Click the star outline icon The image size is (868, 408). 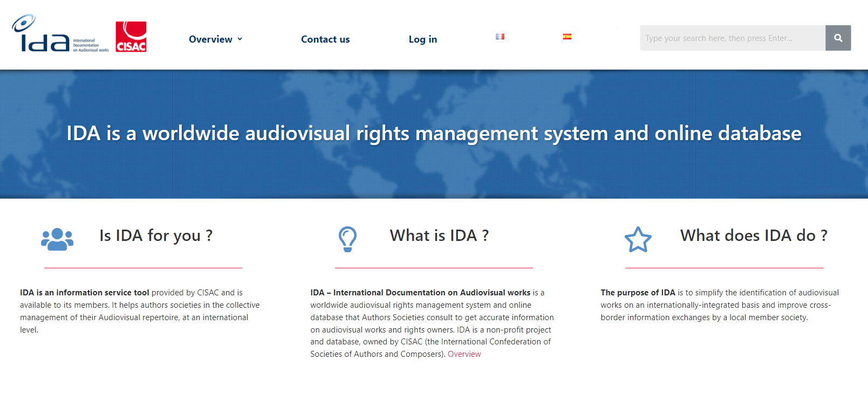pyautogui.click(x=638, y=239)
